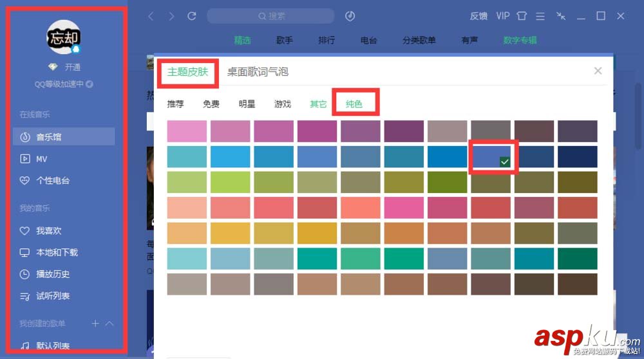Select the 主题皮肤 dialog tab
The width and height of the screenshot is (644, 359).
[187, 72]
